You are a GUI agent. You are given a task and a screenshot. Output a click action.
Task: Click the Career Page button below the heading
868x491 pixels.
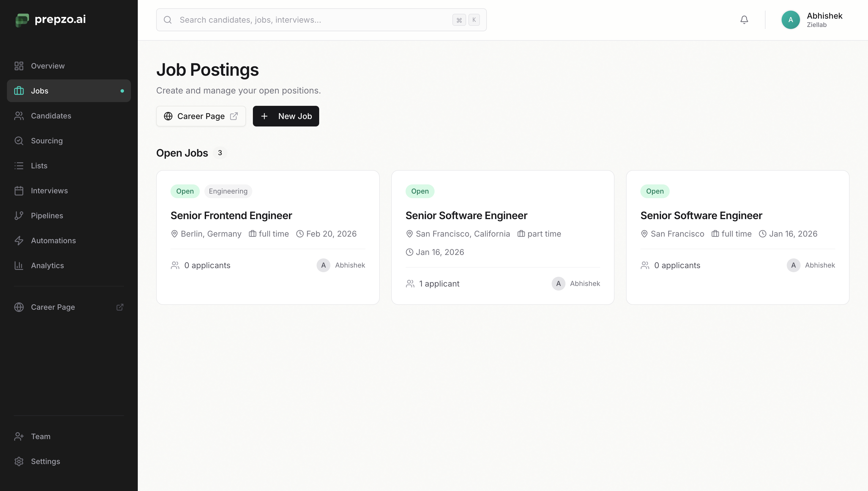[201, 116]
